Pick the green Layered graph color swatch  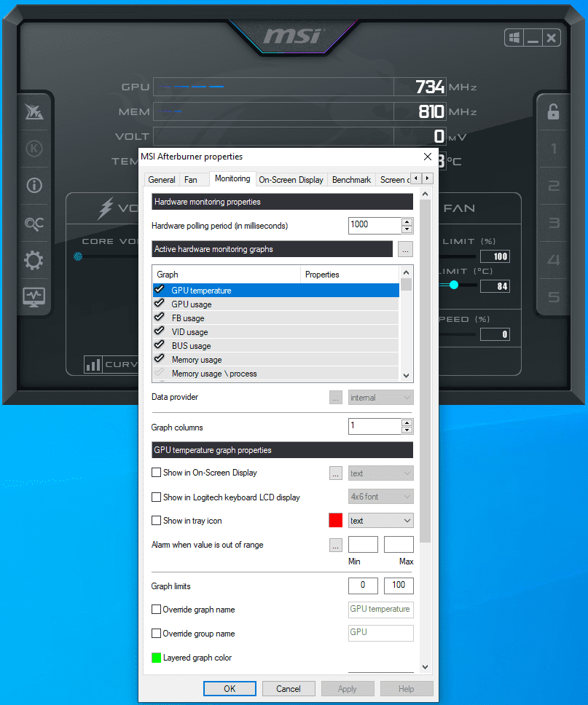tap(156, 658)
